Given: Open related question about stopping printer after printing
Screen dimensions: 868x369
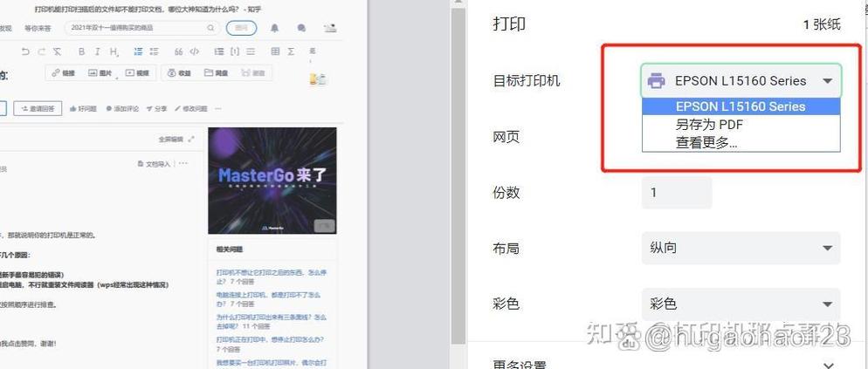Looking at the screenshot, I should [x=270, y=276].
